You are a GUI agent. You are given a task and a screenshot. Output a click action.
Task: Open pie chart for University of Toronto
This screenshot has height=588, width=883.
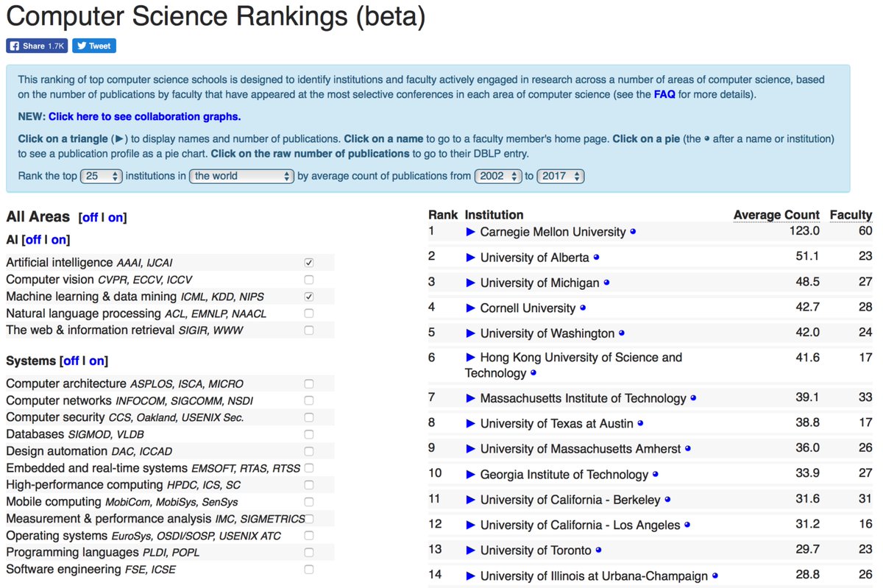coord(598,550)
